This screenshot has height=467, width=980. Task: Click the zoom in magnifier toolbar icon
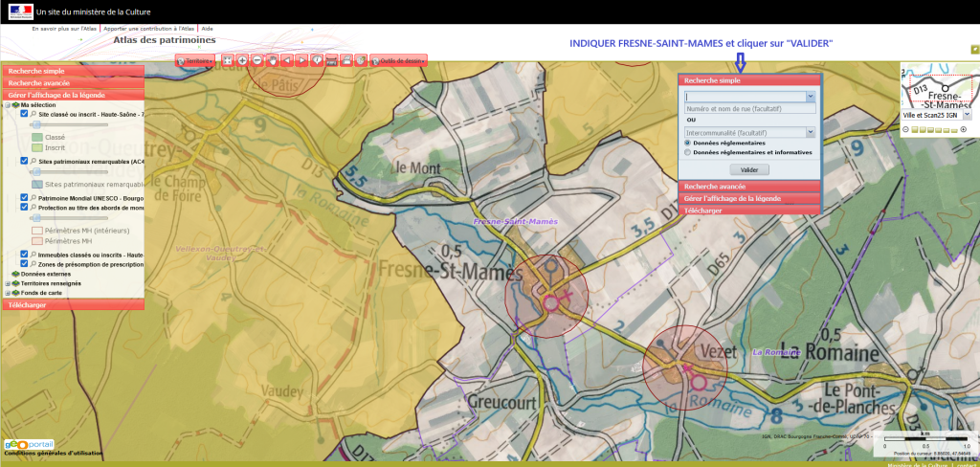[242, 60]
